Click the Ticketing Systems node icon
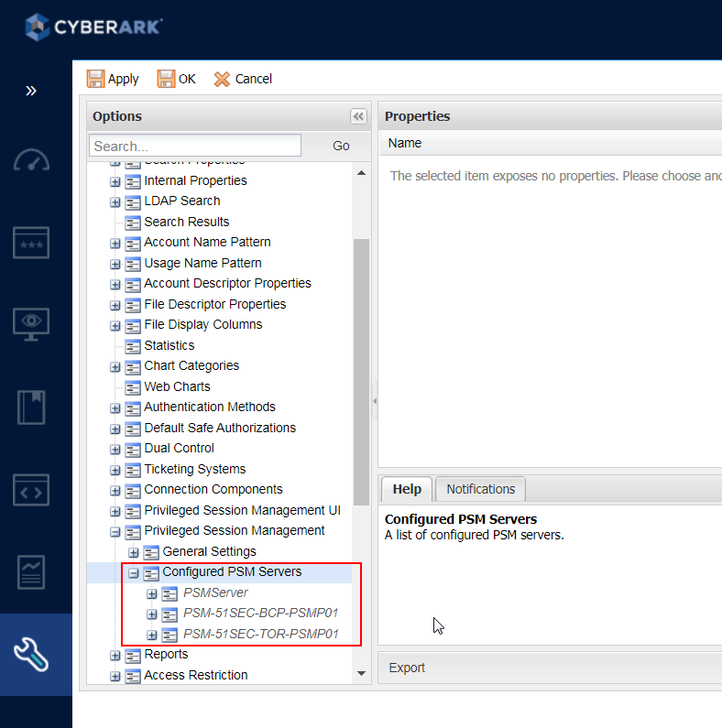Image resolution: width=722 pixels, height=728 pixels. [133, 471]
